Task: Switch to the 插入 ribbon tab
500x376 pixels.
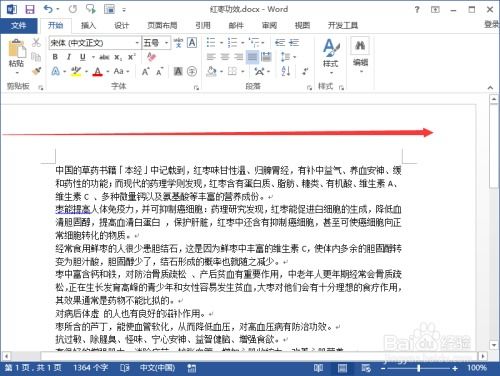Action: pos(88,25)
